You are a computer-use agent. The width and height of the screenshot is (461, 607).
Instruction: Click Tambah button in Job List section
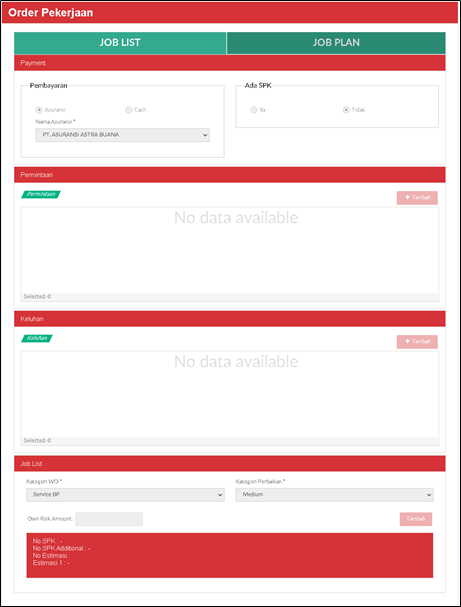[x=416, y=519]
